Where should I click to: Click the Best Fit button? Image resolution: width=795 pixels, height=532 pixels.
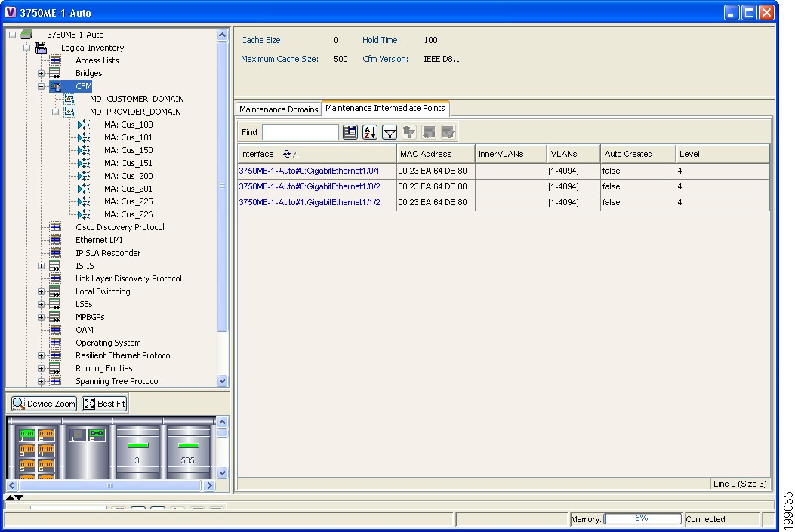click(x=104, y=404)
